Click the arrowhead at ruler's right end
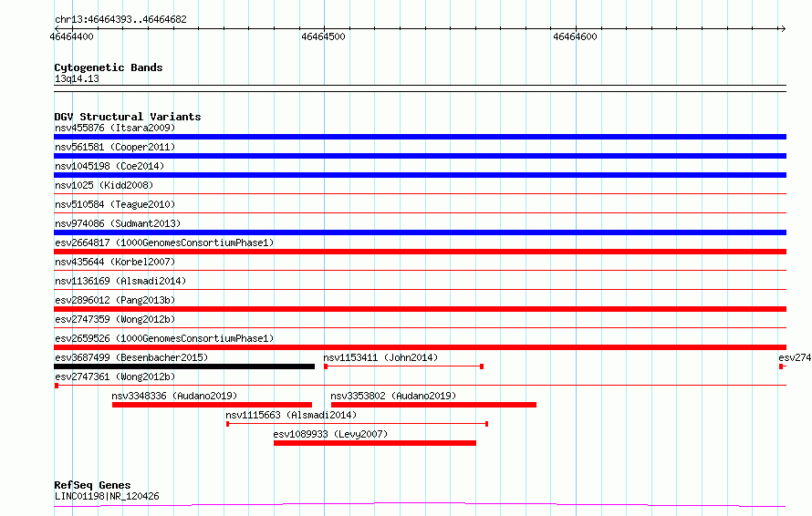Screen dimensions: 812x516 tap(783, 28)
